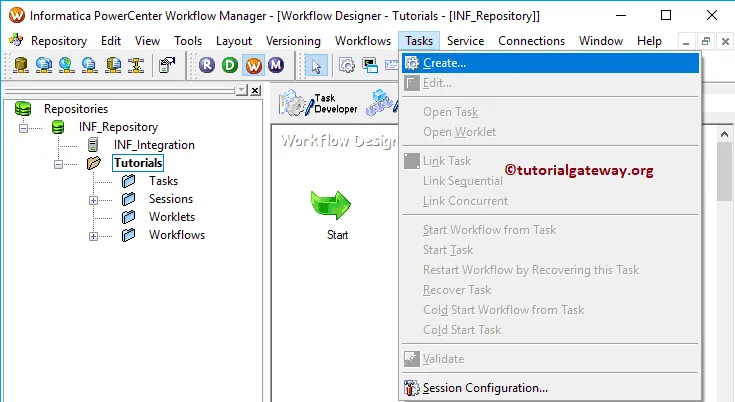Open the Service menu

click(x=465, y=41)
